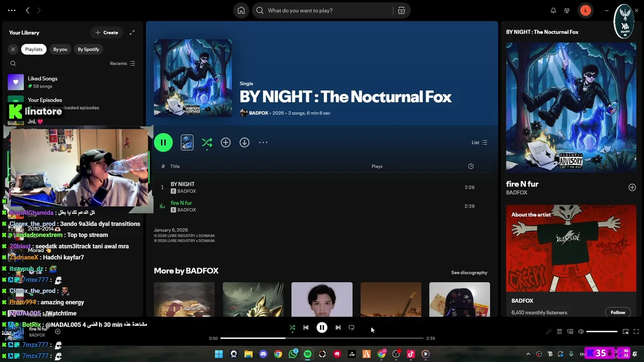Open the three-dots app menu at top left
Viewport: 644px width, 362px height.
(12, 11)
